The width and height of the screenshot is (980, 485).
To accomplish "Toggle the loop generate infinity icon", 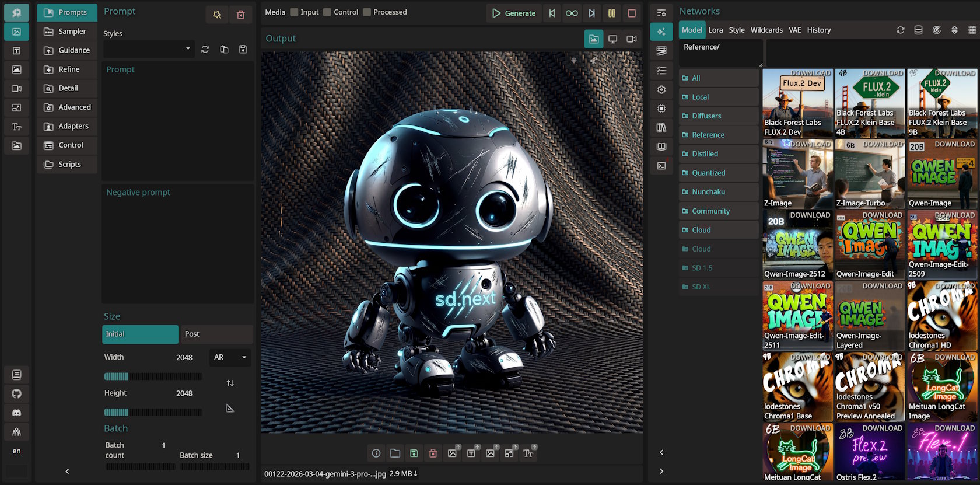I will pyautogui.click(x=572, y=13).
